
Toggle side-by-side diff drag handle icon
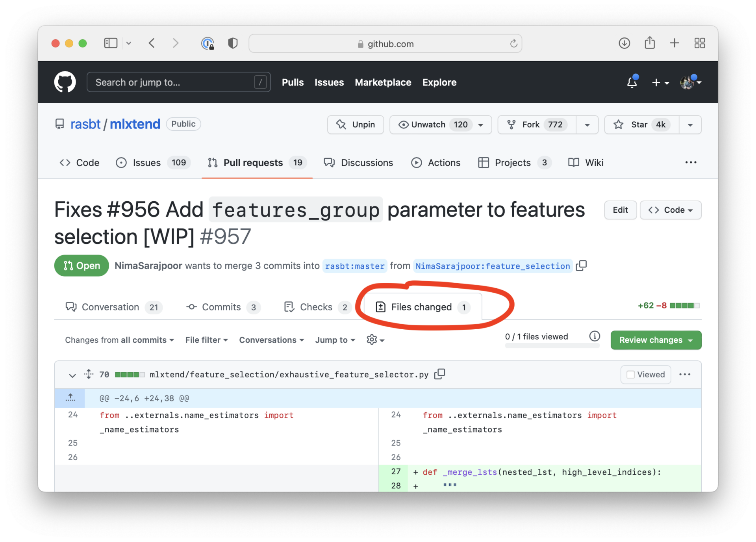tap(88, 374)
